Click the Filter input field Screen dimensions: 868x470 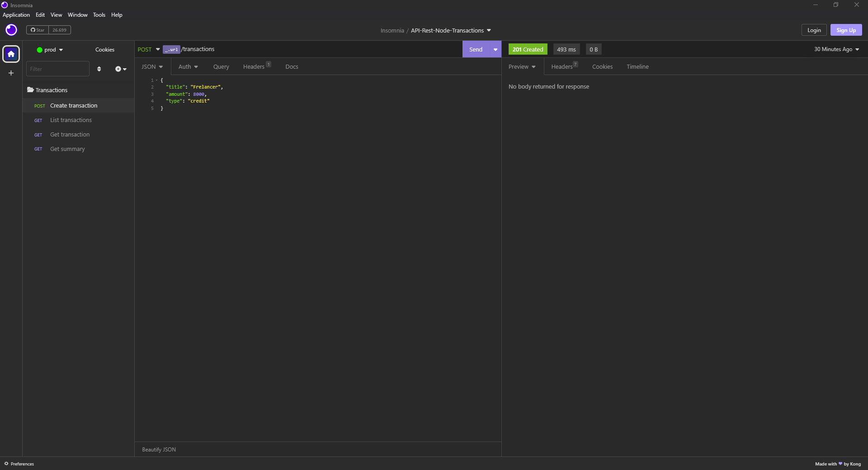pyautogui.click(x=57, y=69)
